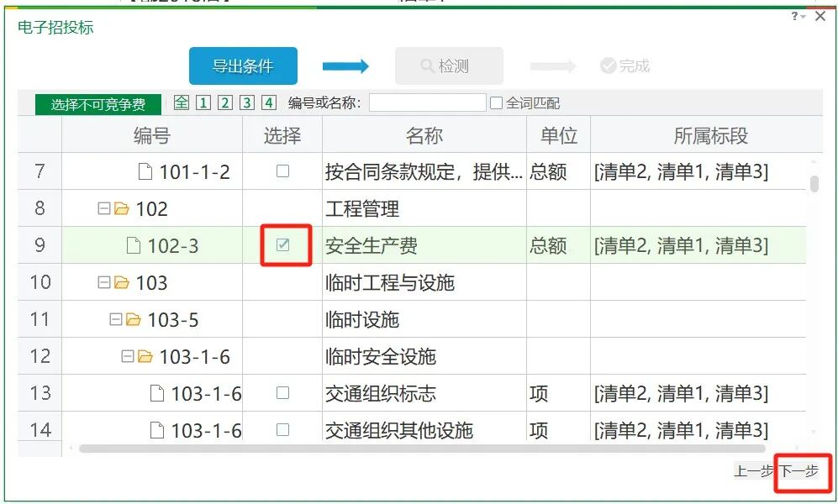Click the 名称 column header
The height and width of the screenshot is (504, 838).
point(424,135)
